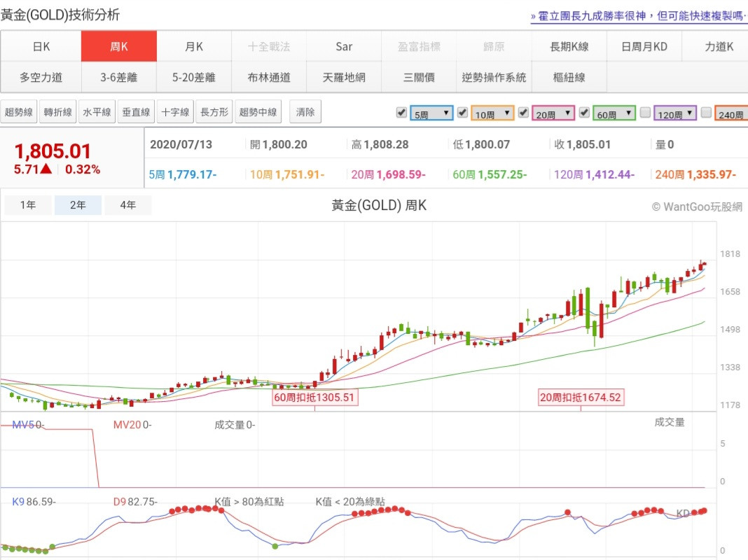The height and width of the screenshot is (560, 748).
Task: Open the 10周 period dropdown
Action: pos(492,113)
